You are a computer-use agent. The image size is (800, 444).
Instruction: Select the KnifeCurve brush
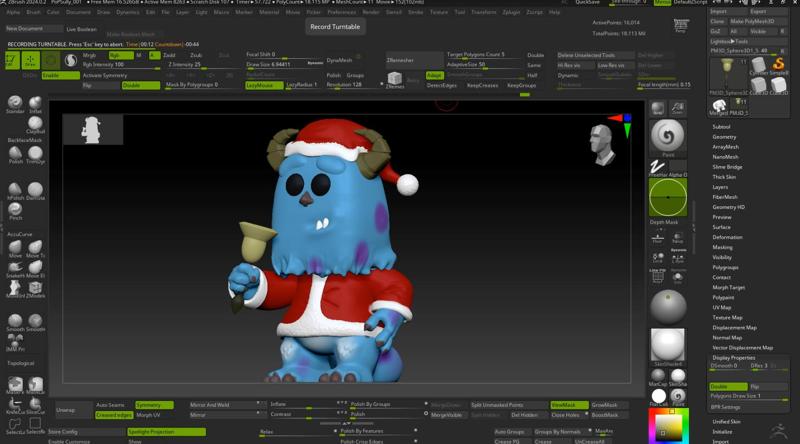[x=15, y=404]
